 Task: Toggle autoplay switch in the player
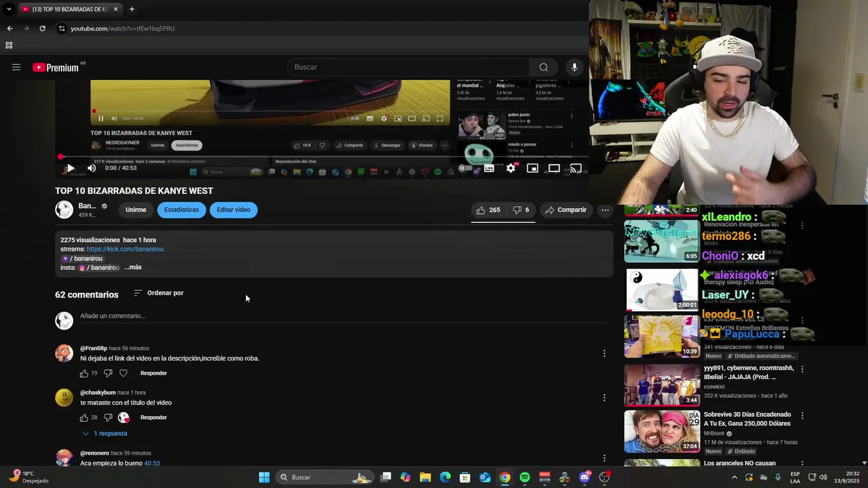coord(464,168)
